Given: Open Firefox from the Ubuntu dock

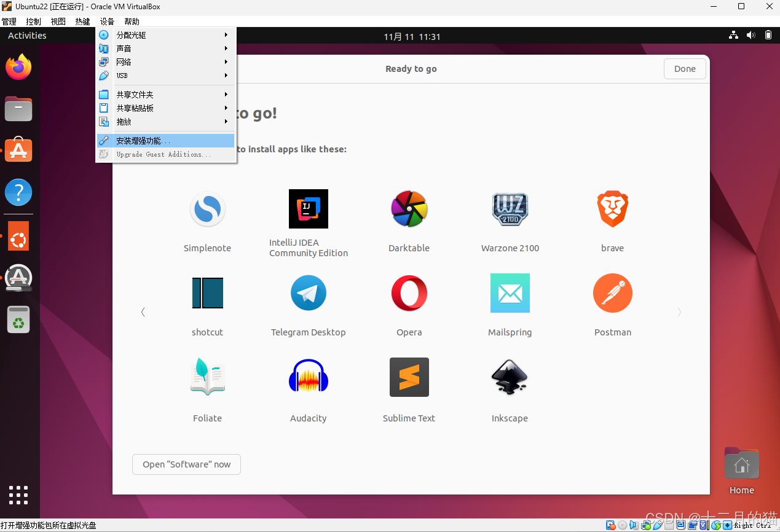Looking at the screenshot, I should pyautogui.click(x=18, y=66).
